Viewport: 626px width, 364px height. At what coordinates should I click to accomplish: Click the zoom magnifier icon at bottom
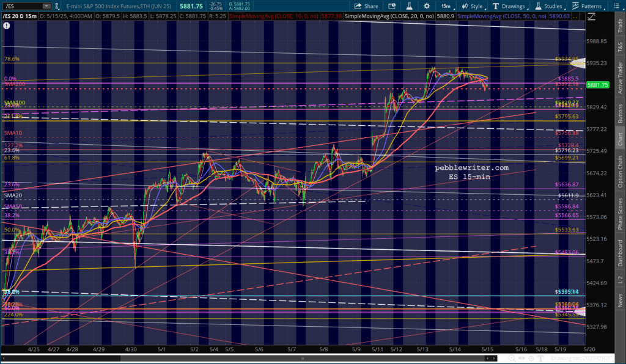512,358
